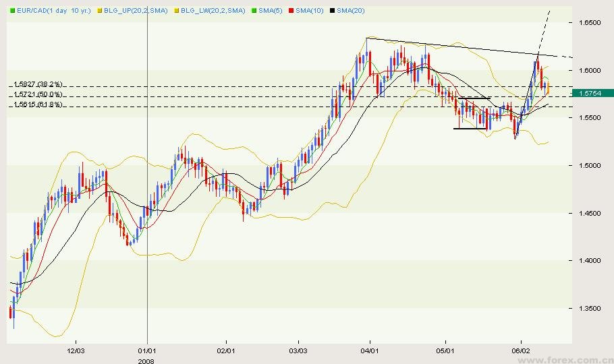614x364 pixels.
Task: Click the 1.5615 (61.8%) Fibonacci label
Action: (x=38, y=104)
